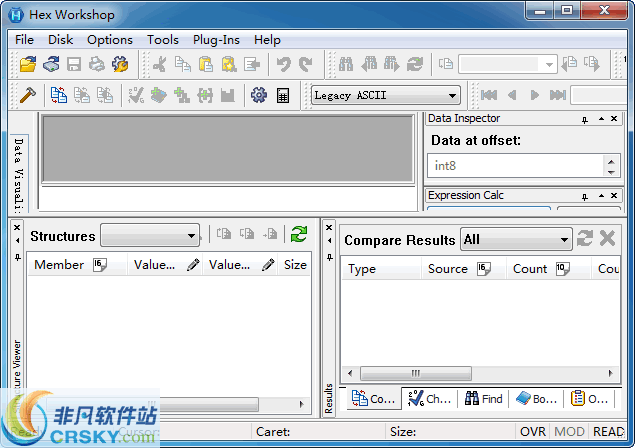Viewport: 635px width, 448px height.
Task: Open the Help menu
Action: [267, 40]
